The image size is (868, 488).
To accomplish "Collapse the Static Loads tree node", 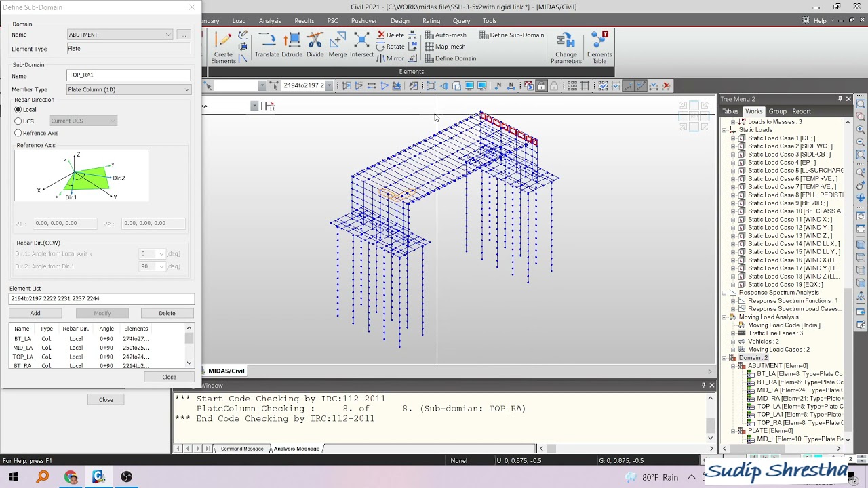I will click(724, 130).
